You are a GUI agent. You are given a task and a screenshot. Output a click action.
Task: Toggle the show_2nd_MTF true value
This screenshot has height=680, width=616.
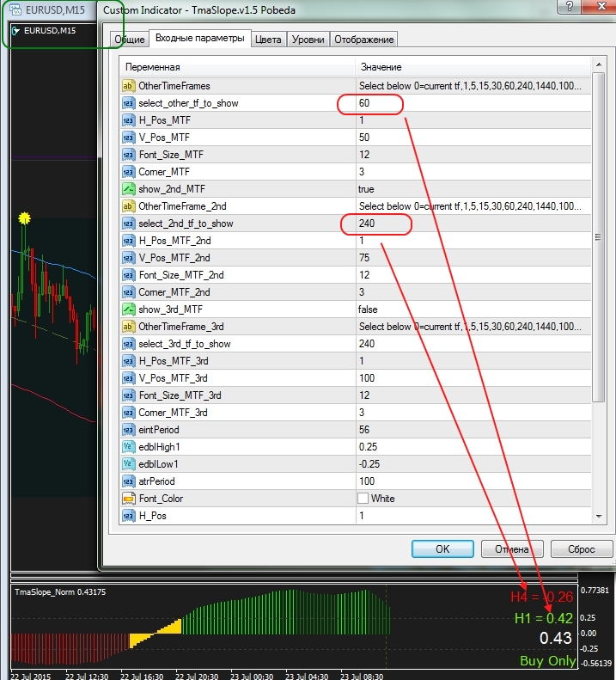tap(366, 189)
